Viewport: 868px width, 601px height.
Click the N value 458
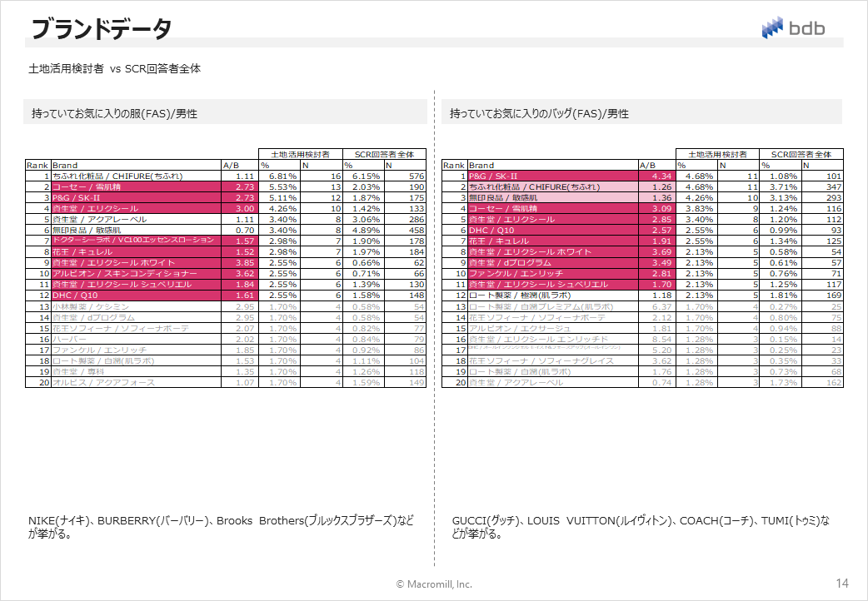405,231
